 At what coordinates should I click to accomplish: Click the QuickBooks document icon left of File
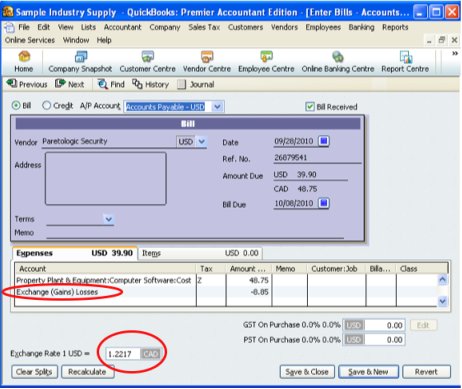pyautogui.click(x=9, y=27)
